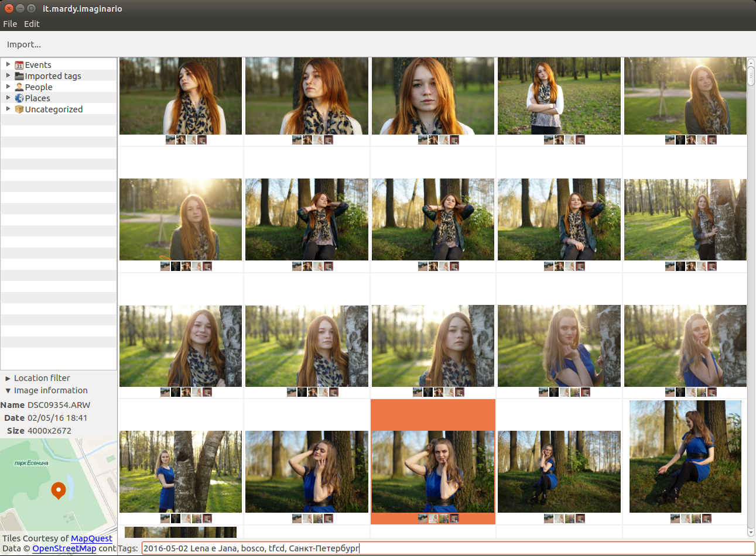Click the Import... button
The width and height of the screenshot is (756, 556).
pyautogui.click(x=24, y=44)
